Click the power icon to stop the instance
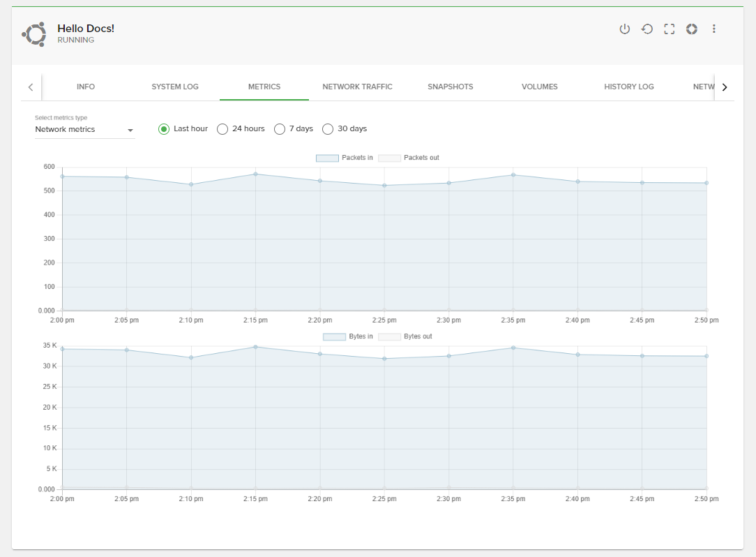This screenshot has height=557, width=756. (624, 29)
